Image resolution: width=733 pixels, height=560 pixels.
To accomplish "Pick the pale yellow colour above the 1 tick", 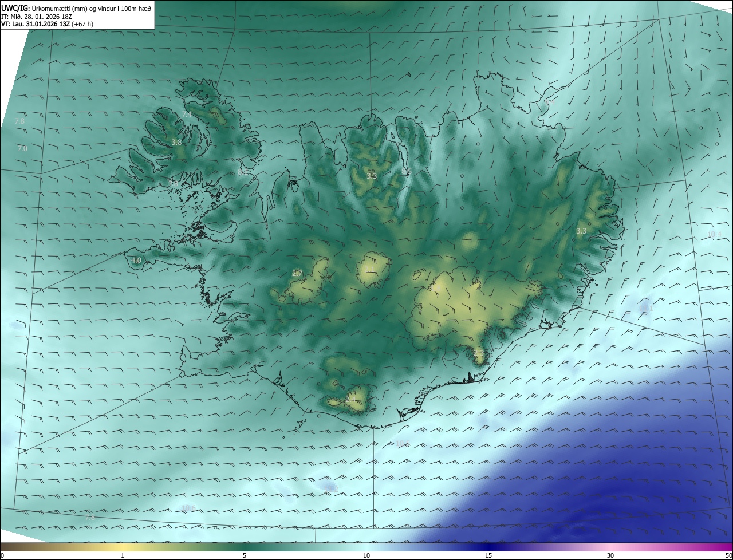I will click(123, 547).
